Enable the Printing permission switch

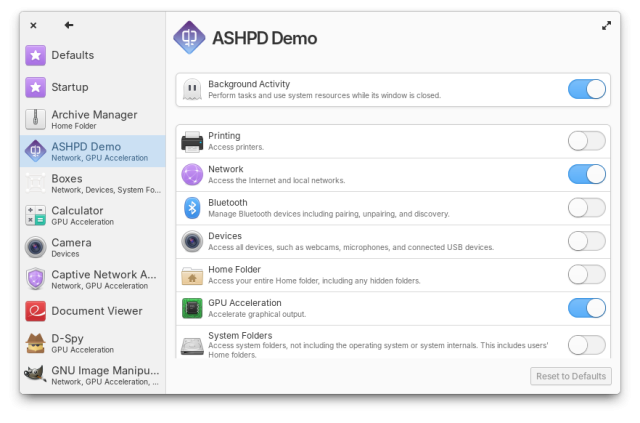[587, 141]
